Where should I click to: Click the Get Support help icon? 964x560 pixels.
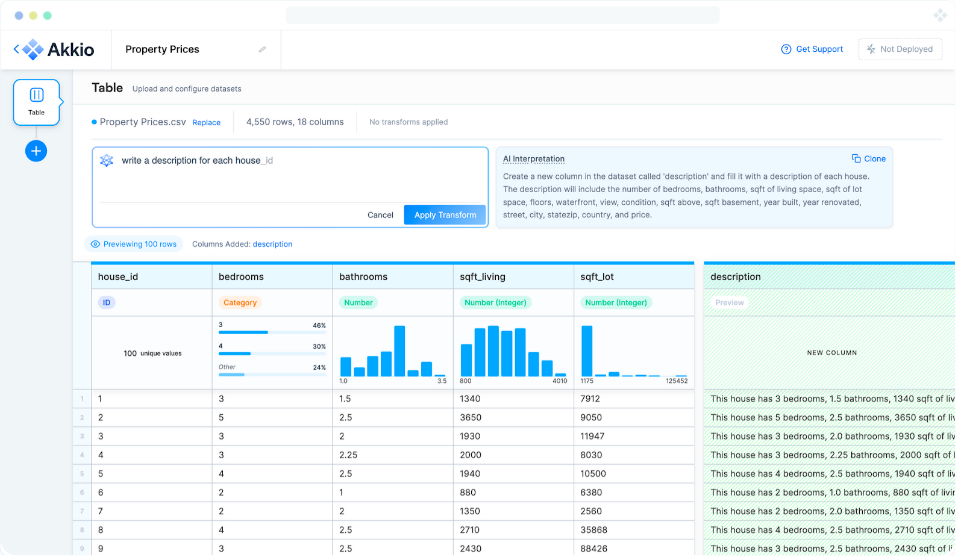point(786,49)
